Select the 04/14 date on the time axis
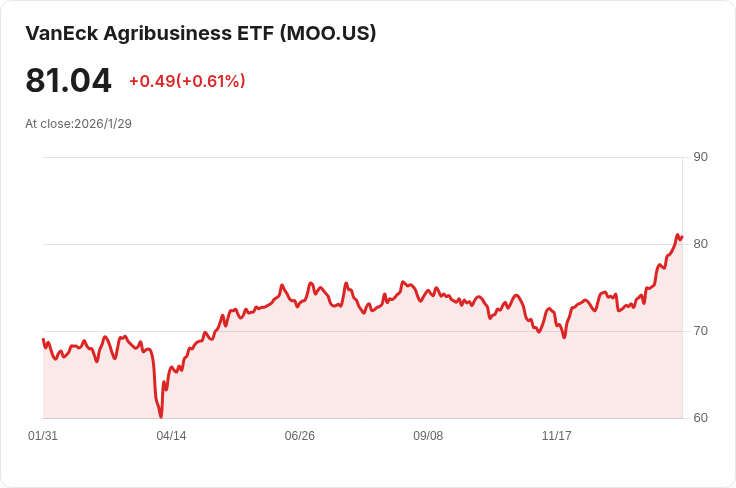 (171, 436)
